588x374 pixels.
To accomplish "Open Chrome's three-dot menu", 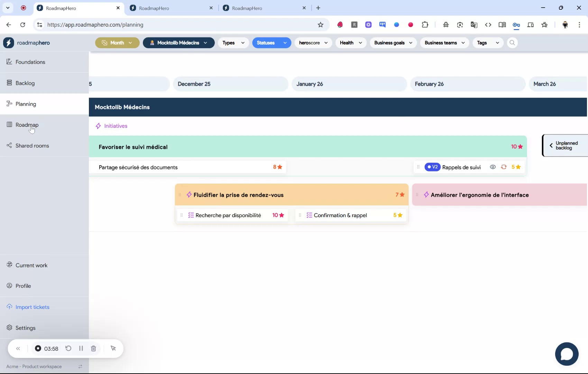I will [x=580, y=25].
